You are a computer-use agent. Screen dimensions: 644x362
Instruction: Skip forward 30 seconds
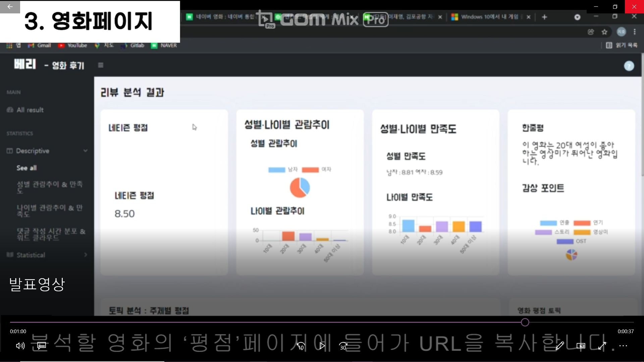click(x=343, y=346)
